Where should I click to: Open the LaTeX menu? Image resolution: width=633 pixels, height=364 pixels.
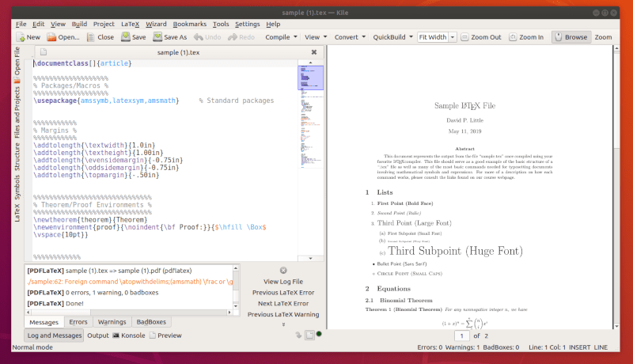click(130, 25)
